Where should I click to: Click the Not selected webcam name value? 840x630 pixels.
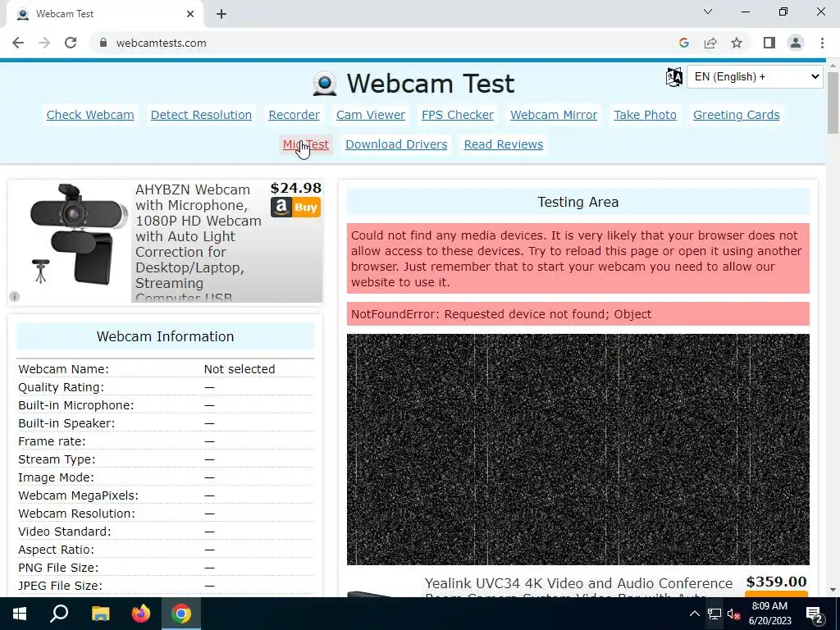(x=240, y=369)
